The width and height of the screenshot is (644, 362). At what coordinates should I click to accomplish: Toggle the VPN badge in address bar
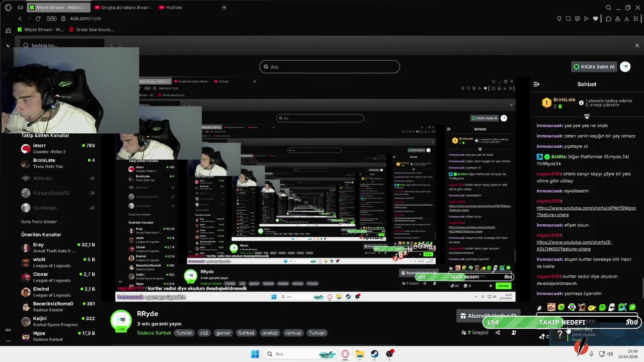(51, 19)
